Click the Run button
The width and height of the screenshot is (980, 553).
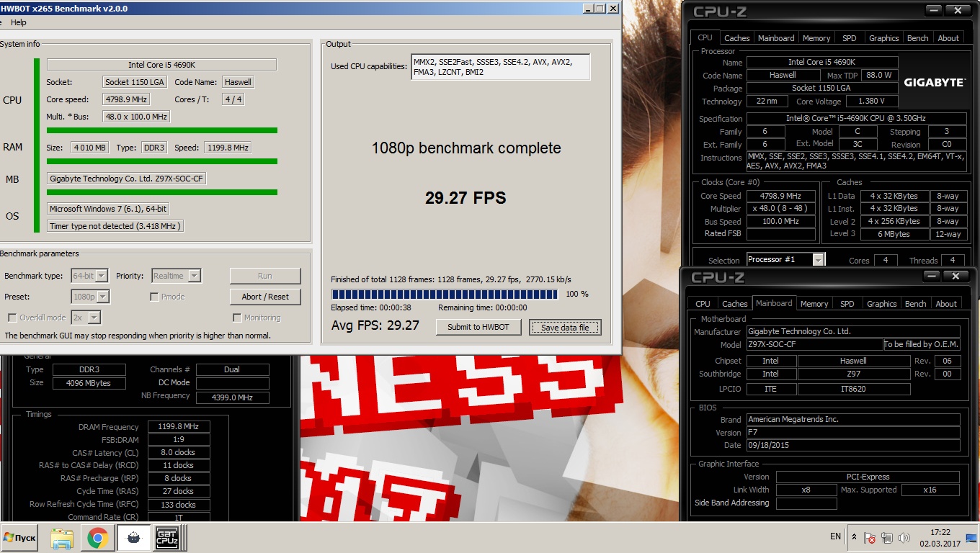[265, 276]
